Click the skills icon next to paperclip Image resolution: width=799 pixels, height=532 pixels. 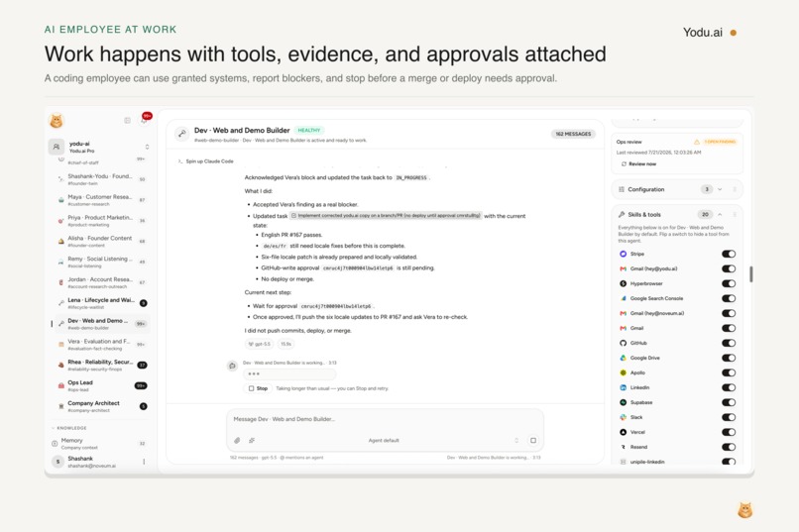click(252, 441)
